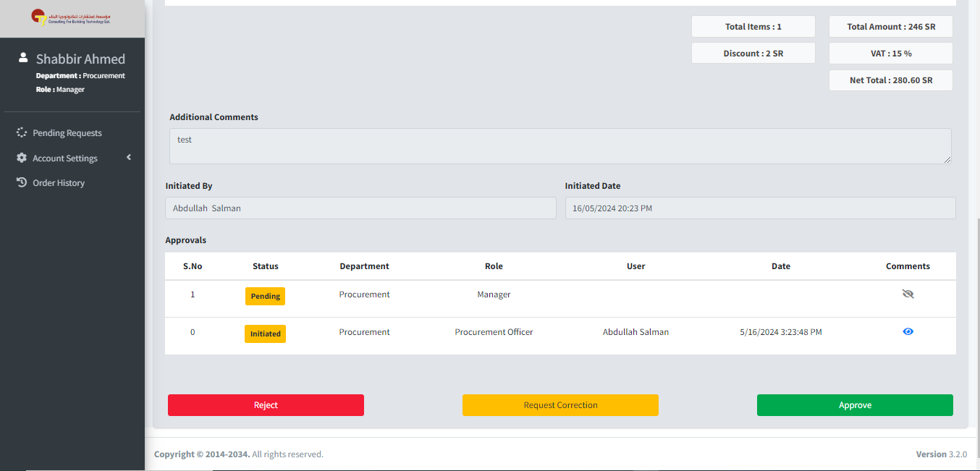Click the Account Settings gear icon
The width and height of the screenshot is (980, 471).
pos(22,158)
